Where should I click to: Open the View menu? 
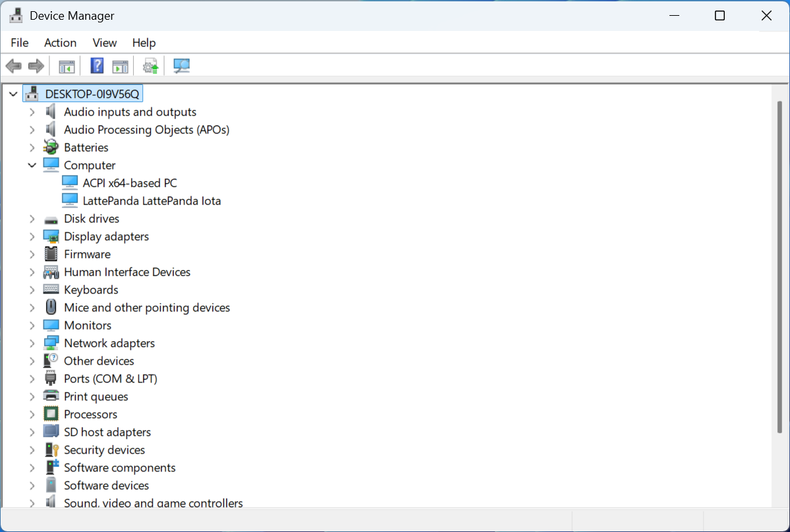(x=104, y=43)
